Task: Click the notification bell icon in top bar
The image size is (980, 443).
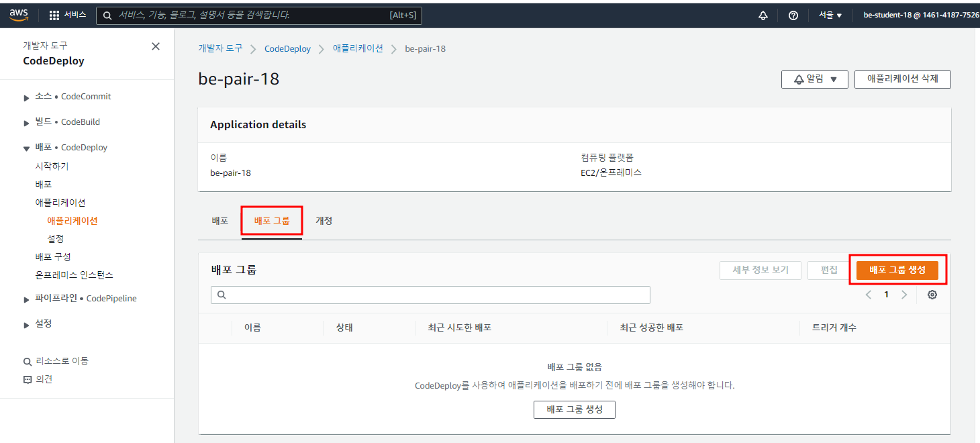Action: click(763, 15)
